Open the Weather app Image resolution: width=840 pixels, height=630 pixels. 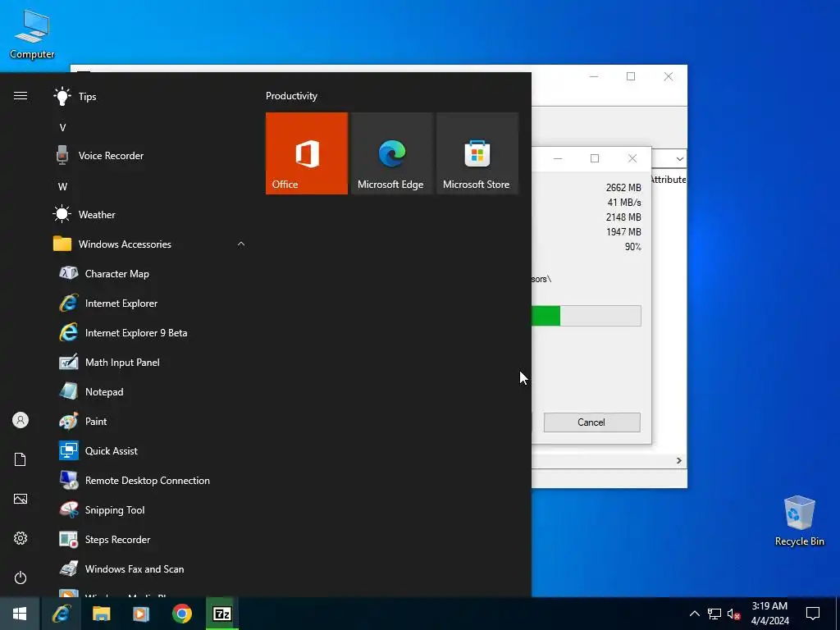[x=150, y=215]
